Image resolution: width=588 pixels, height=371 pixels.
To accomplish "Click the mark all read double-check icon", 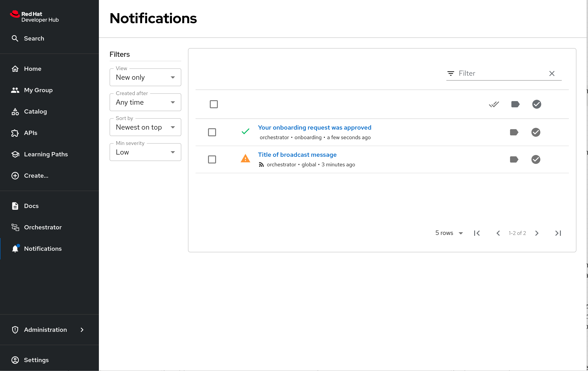I will (x=494, y=104).
